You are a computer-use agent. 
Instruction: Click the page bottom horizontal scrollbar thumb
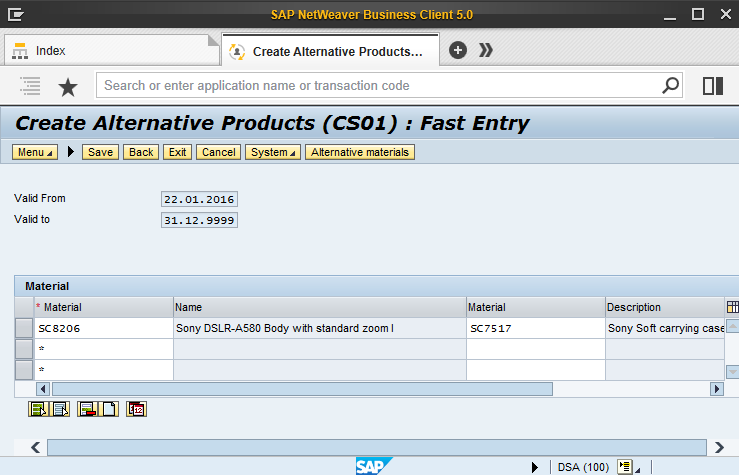point(377,447)
